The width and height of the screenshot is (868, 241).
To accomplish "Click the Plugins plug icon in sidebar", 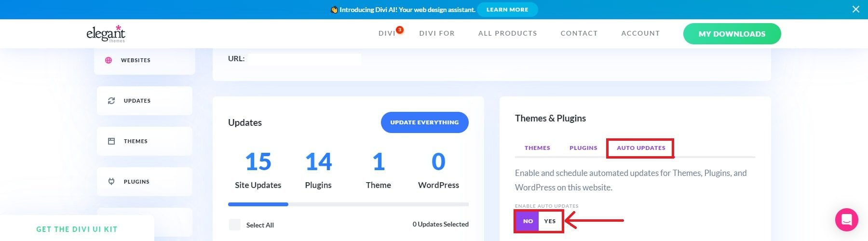I will coord(111,182).
